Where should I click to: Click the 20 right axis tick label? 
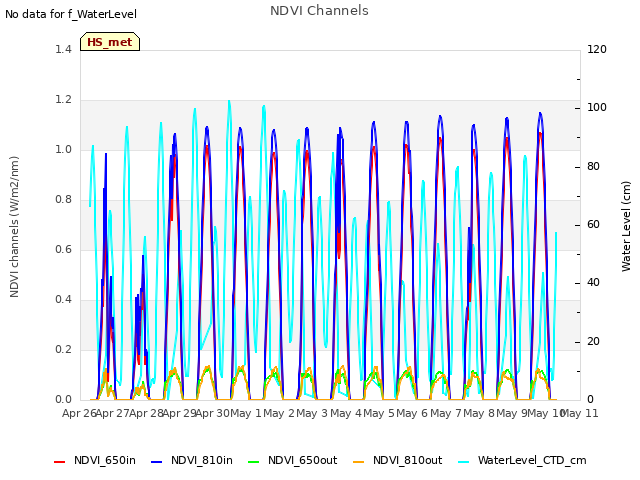click(593, 341)
